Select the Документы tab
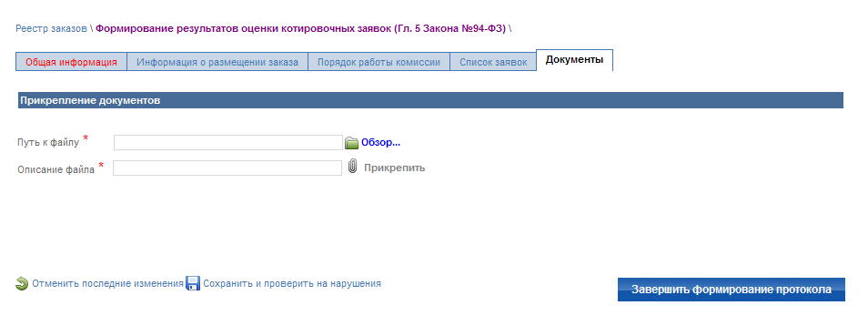 (x=575, y=60)
